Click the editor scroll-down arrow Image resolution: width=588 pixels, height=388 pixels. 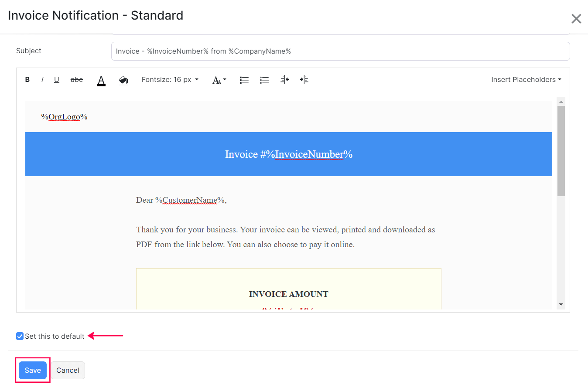pos(561,304)
